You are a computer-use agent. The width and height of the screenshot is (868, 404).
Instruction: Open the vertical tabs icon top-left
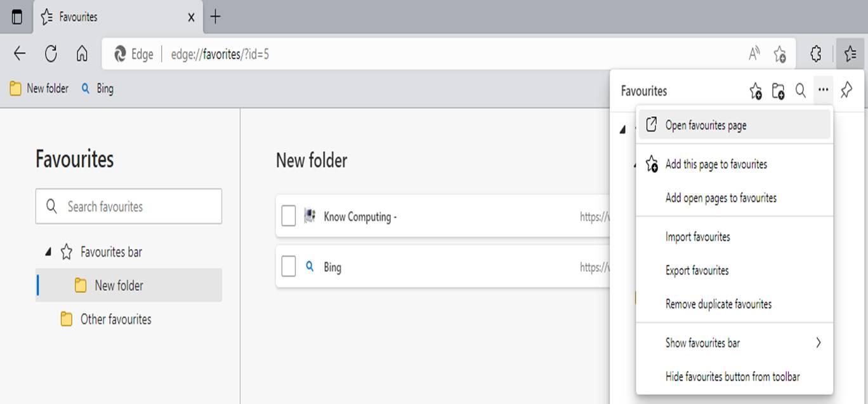pyautogui.click(x=16, y=17)
